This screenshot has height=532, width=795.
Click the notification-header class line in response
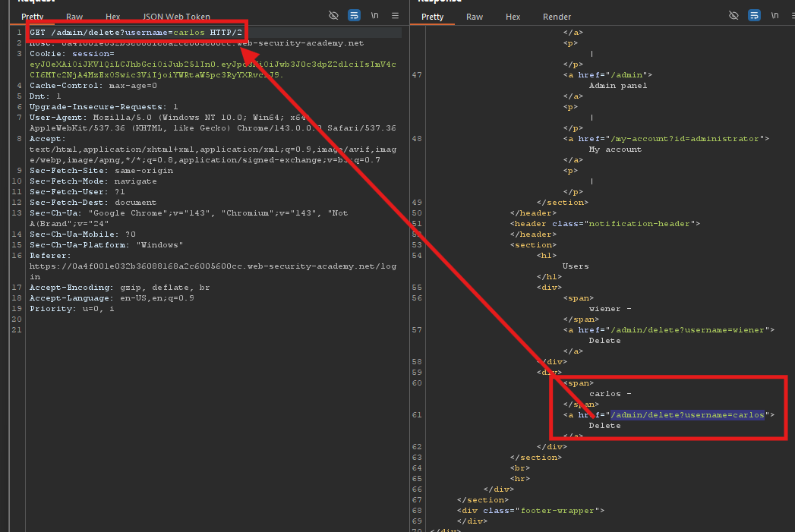click(x=605, y=224)
